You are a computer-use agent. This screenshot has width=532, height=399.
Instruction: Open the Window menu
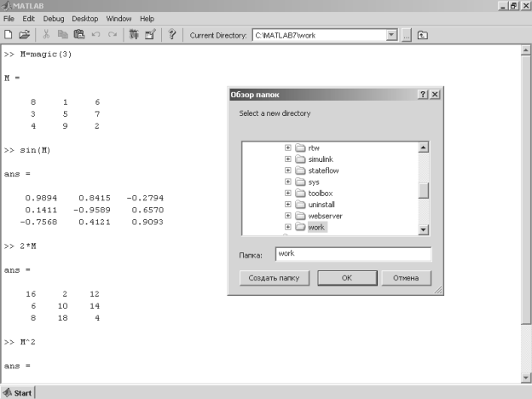point(119,19)
